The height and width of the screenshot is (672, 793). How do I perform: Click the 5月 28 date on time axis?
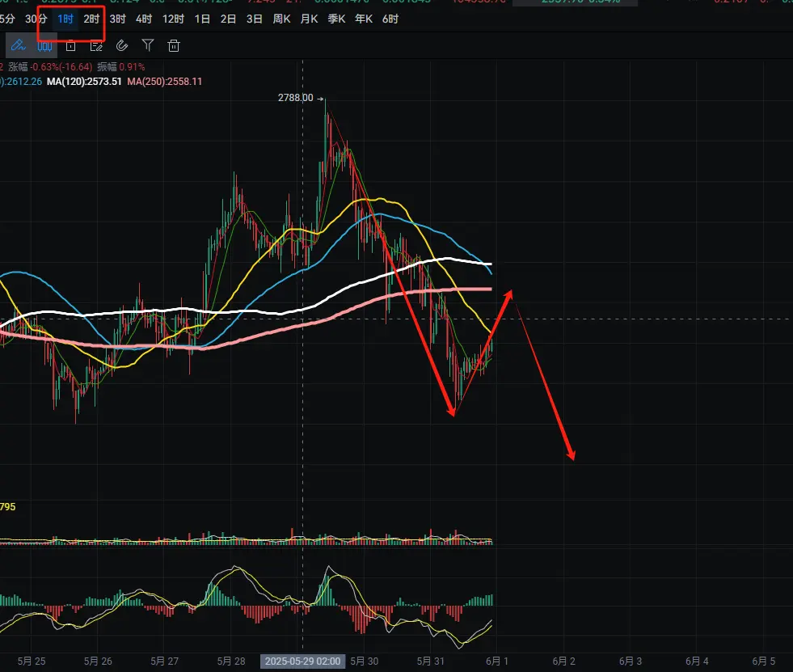click(231, 661)
